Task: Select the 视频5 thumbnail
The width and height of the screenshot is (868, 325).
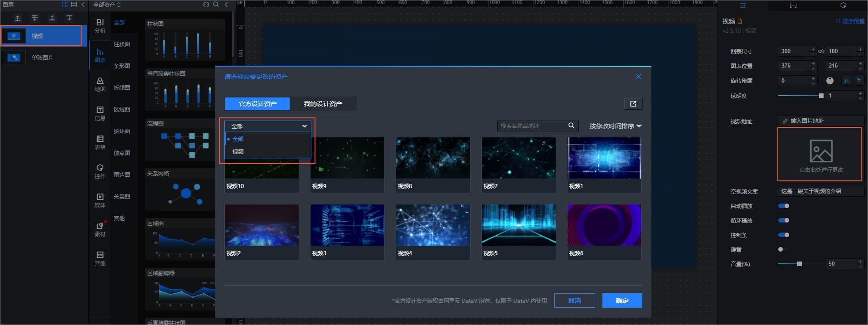Action: click(518, 225)
